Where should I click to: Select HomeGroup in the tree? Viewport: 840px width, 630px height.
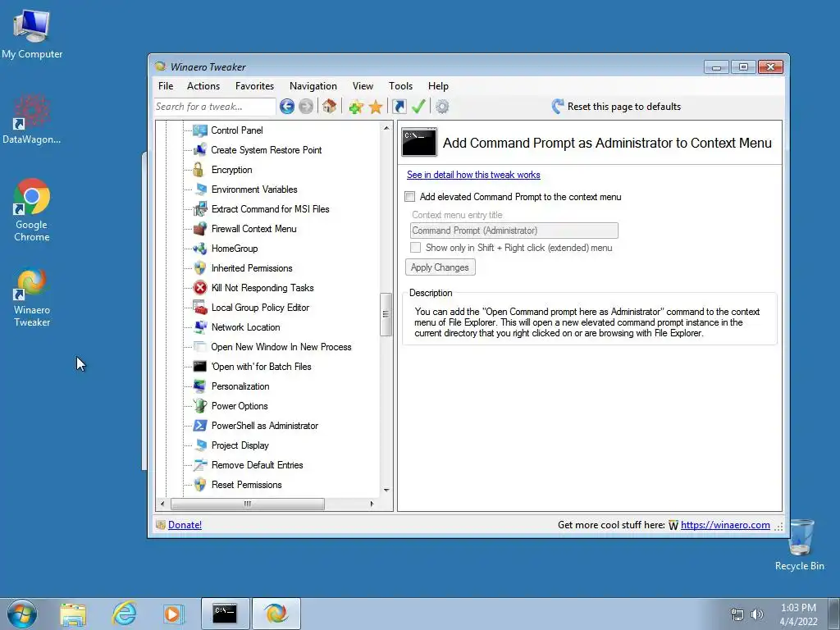pos(234,249)
